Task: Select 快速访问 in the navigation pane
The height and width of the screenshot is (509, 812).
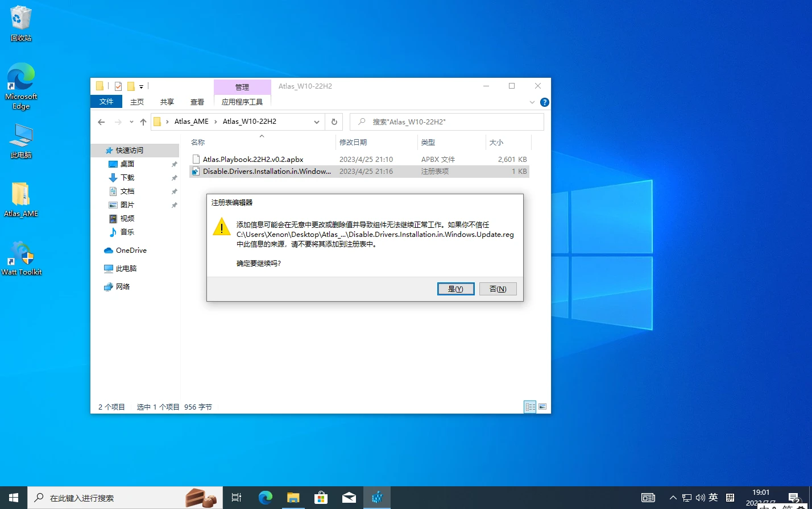Action: [x=135, y=151]
